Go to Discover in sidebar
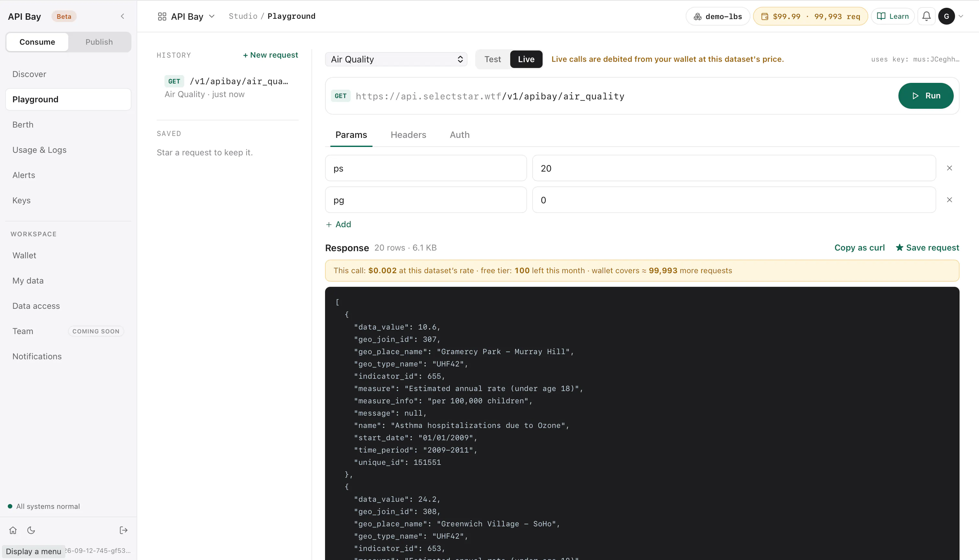This screenshot has width=979, height=560. pyautogui.click(x=69, y=74)
